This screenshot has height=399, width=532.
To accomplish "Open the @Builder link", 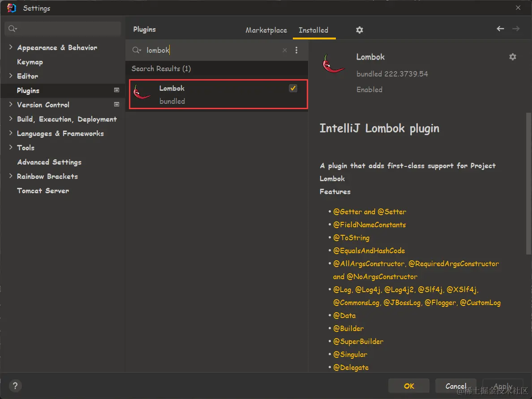I will tap(348, 328).
